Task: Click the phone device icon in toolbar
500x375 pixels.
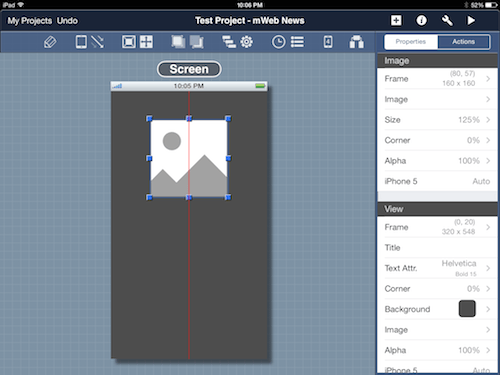Action: (x=328, y=42)
